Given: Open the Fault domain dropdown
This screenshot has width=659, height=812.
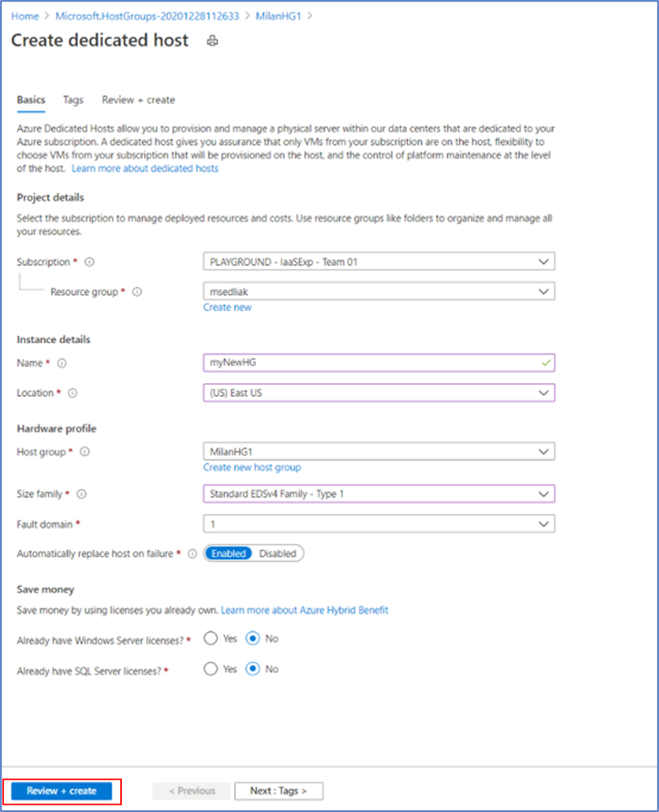Looking at the screenshot, I should 379,524.
